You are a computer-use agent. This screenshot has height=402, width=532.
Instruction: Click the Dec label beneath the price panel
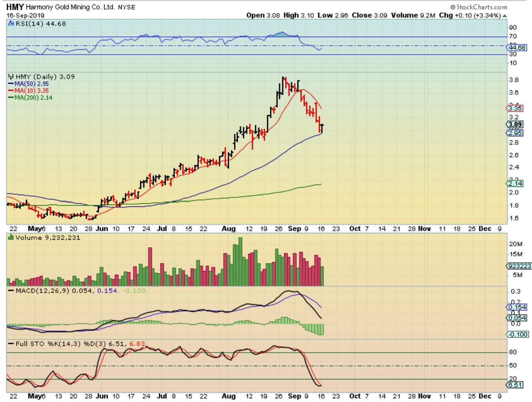tap(485, 229)
